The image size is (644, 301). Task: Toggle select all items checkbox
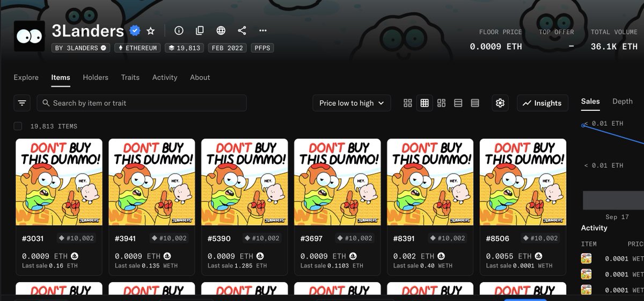[x=18, y=126]
